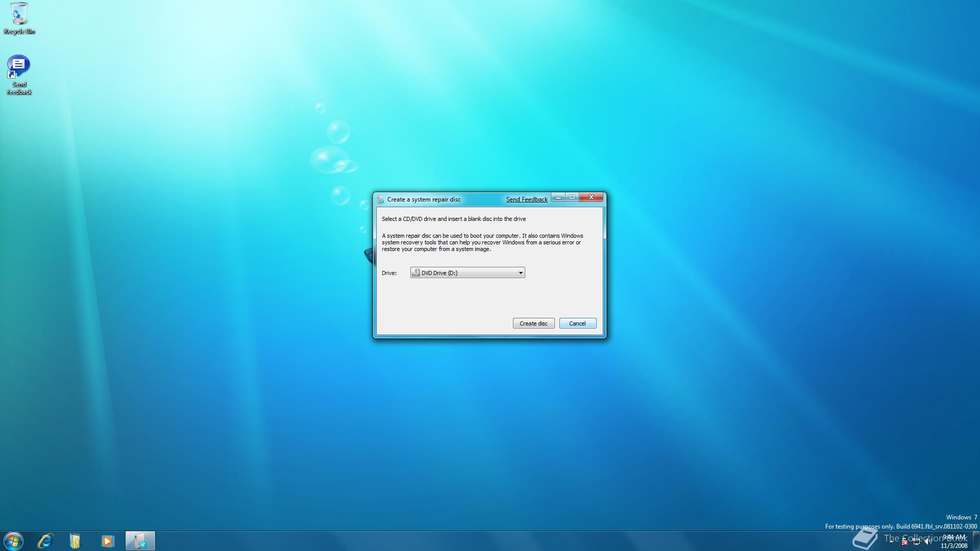Open the Start menu orb
Viewport: 980px width, 551px height.
coord(13,541)
